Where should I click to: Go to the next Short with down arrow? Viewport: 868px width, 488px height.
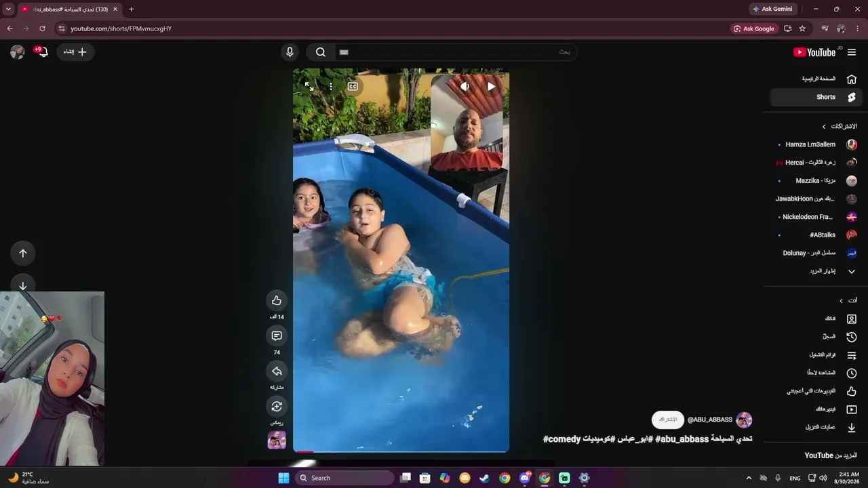(23, 286)
